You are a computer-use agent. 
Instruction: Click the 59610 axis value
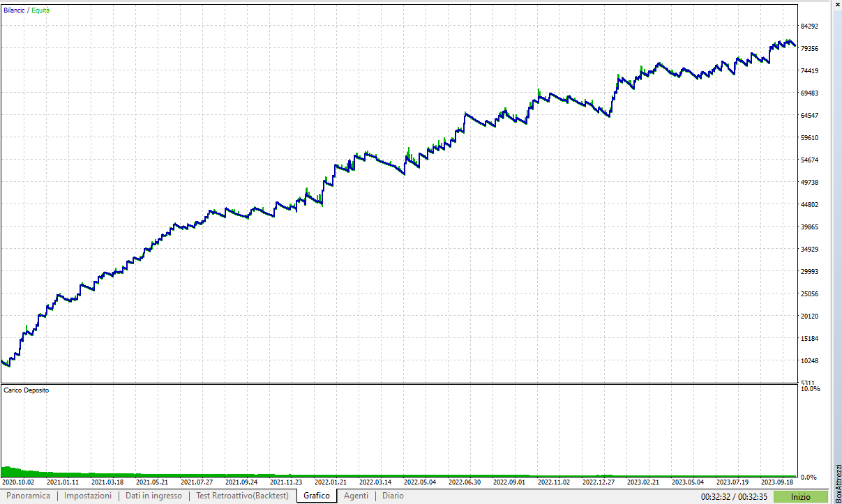pos(809,138)
